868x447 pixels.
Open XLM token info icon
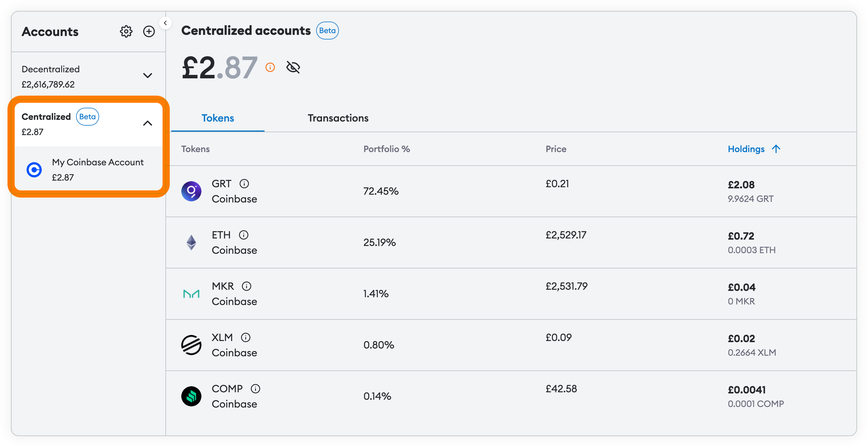pyautogui.click(x=245, y=337)
